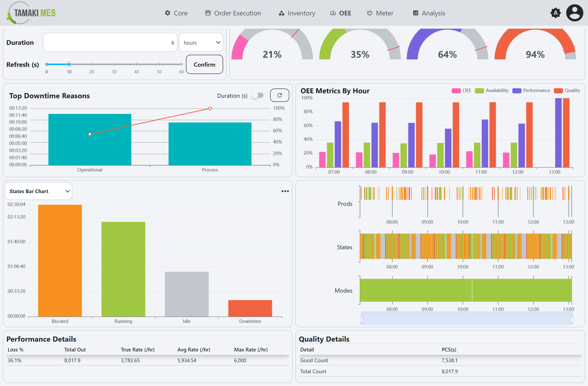Click the True Rate (/hr) column header
Viewport: 588px width, 386px height.
138,349
